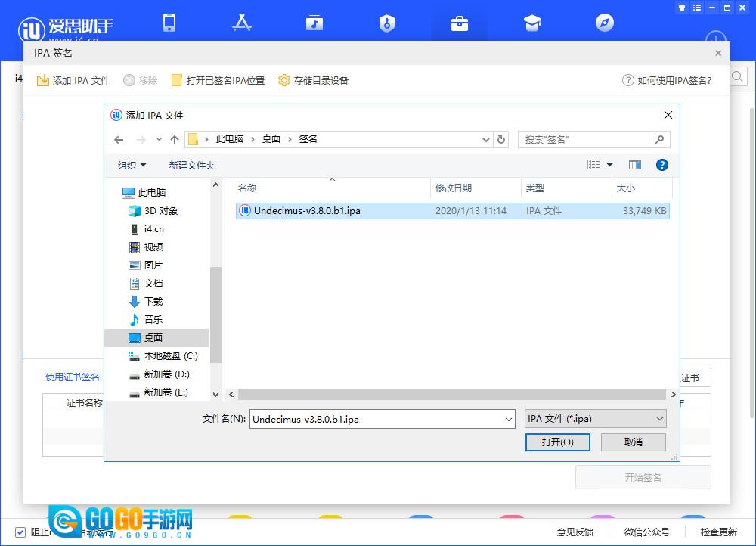Click the toolbox briefcase icon in top navigation
The width and height of the screenshot is (756, 546).
tap(459, 23)
